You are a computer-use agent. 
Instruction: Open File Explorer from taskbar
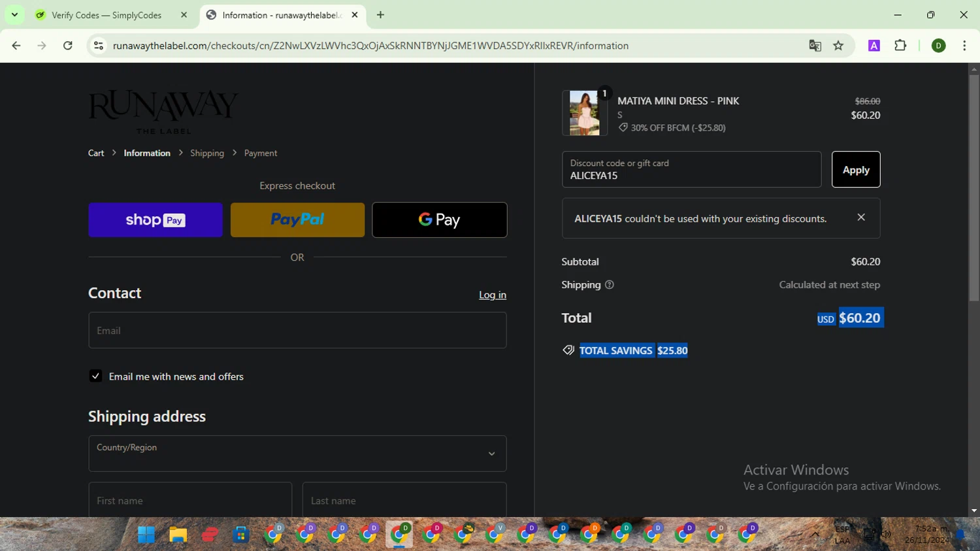pos(178,535)
